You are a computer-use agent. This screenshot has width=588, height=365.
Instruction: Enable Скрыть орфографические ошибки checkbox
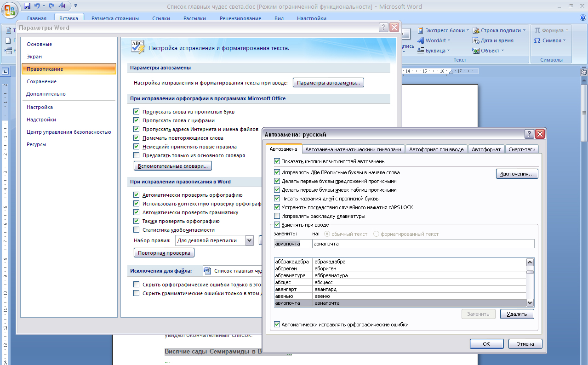136,285
